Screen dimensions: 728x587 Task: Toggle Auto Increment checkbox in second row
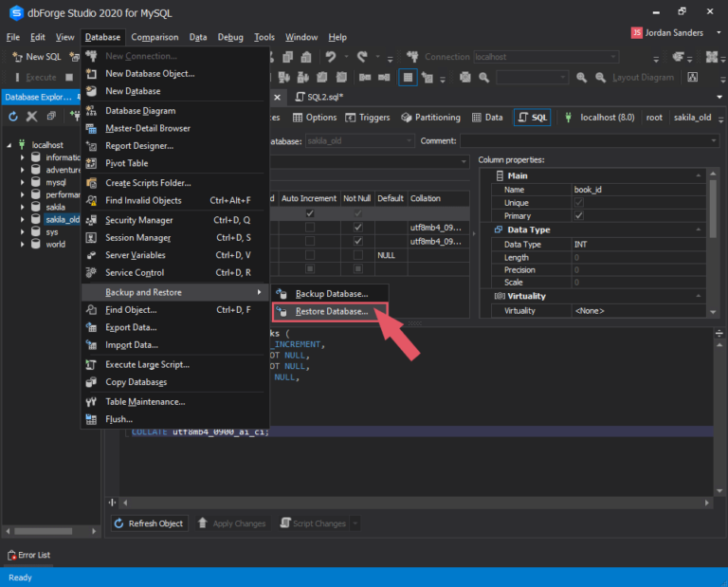(x=310, y=227)
